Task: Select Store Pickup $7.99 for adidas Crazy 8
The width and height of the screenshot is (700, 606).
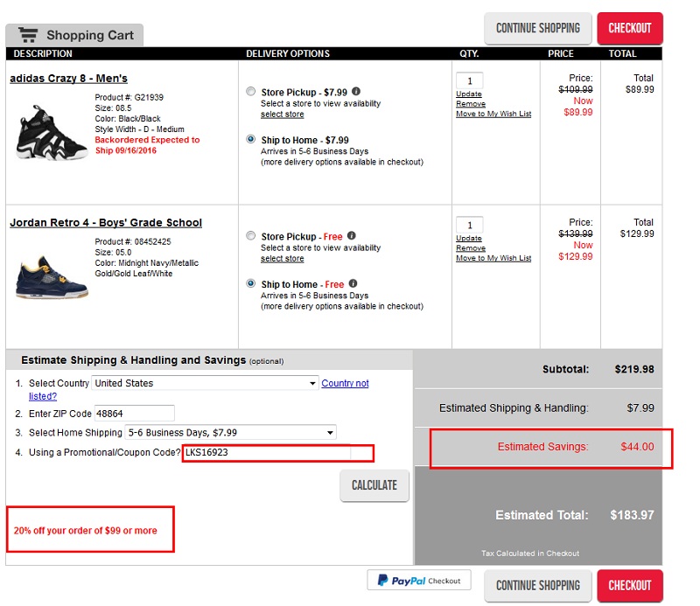Action: [251, 92]
